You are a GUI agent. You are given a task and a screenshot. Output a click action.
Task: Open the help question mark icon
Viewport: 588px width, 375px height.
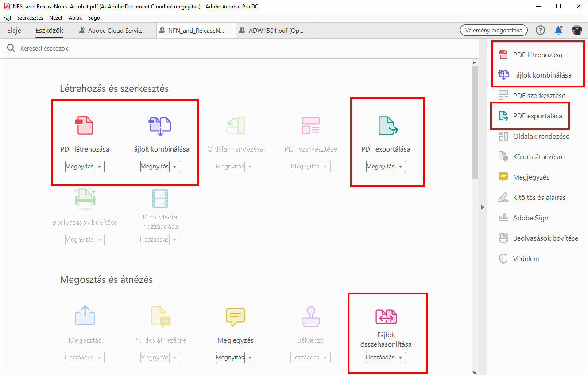click(x=540, y=30)
